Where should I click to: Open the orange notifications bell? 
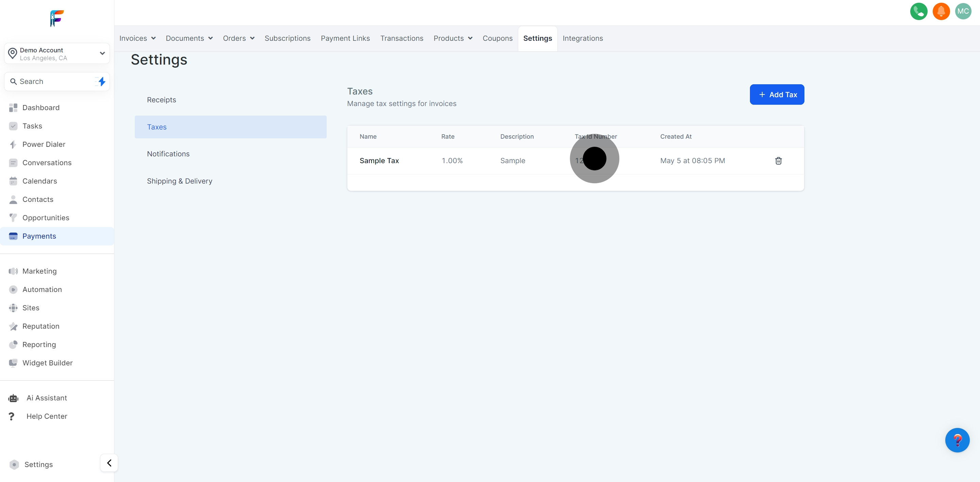(941, 12)
